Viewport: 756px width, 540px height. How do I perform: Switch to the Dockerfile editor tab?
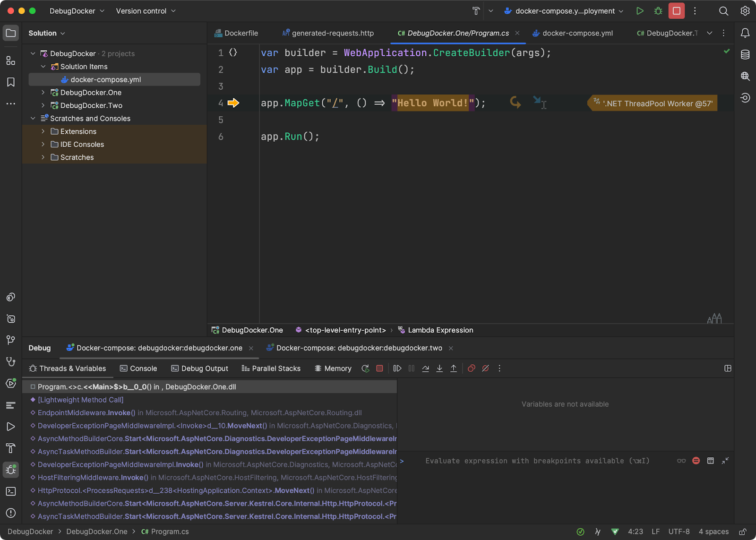tap(236, 33)
